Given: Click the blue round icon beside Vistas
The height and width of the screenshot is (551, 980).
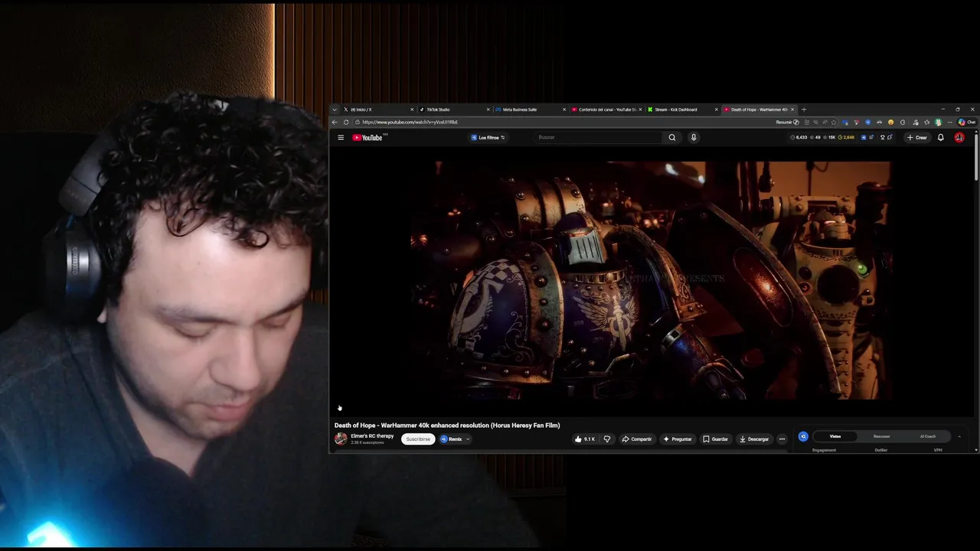Looking at the screenshot, I should click(803, 436).
